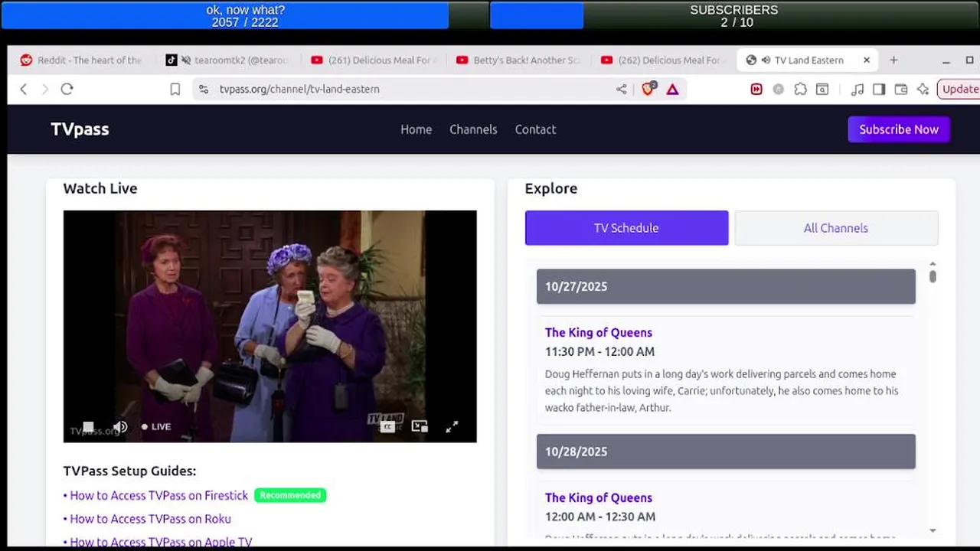The image size is (980, 551).
Task: Go back in the browser
Action: coord(24,89)
